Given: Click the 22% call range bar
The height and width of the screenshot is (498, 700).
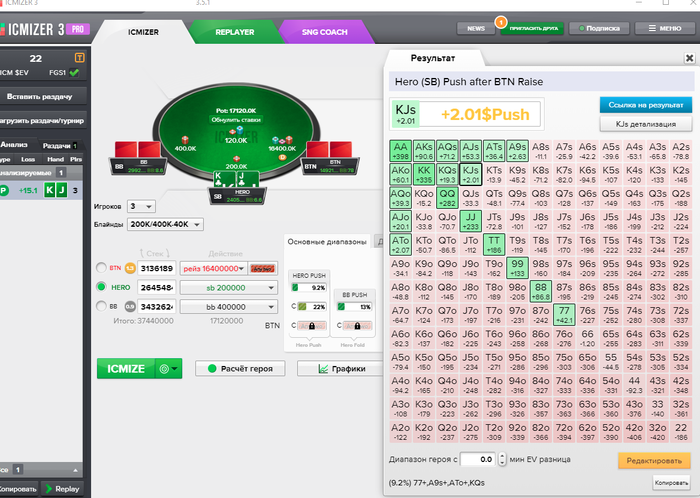Looking at the screenshot, I should click(312, 307).
